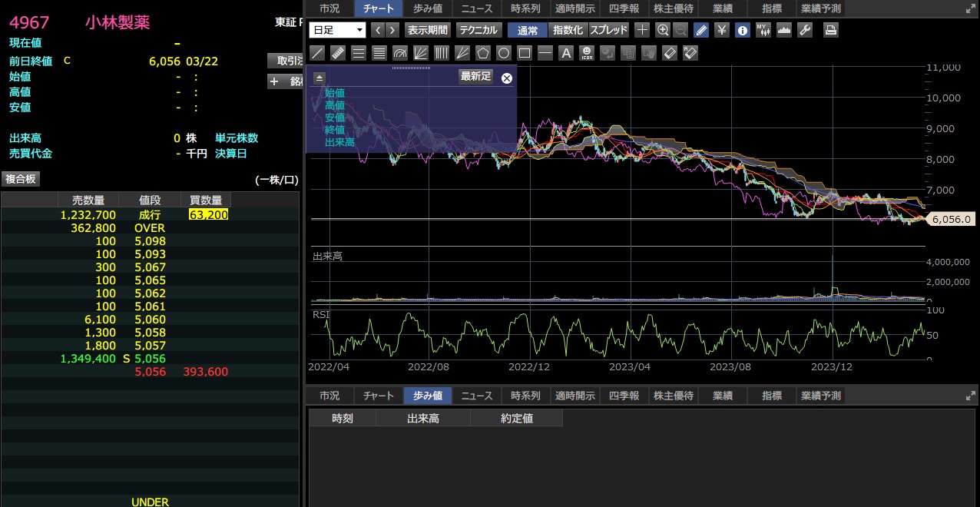This screenshot has height=507, width=980.
Task: Click the 時刻 column header
Action: tap(343, 419)
